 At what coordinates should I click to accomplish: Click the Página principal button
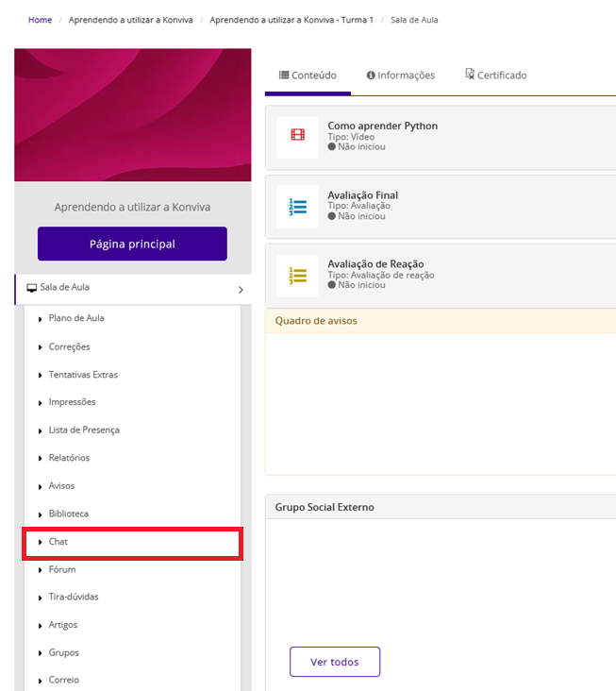[x=132, y=244]
